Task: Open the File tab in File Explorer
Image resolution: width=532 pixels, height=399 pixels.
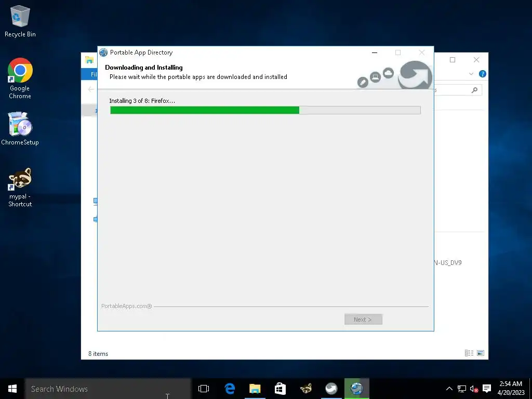Action: coord(90,74)
